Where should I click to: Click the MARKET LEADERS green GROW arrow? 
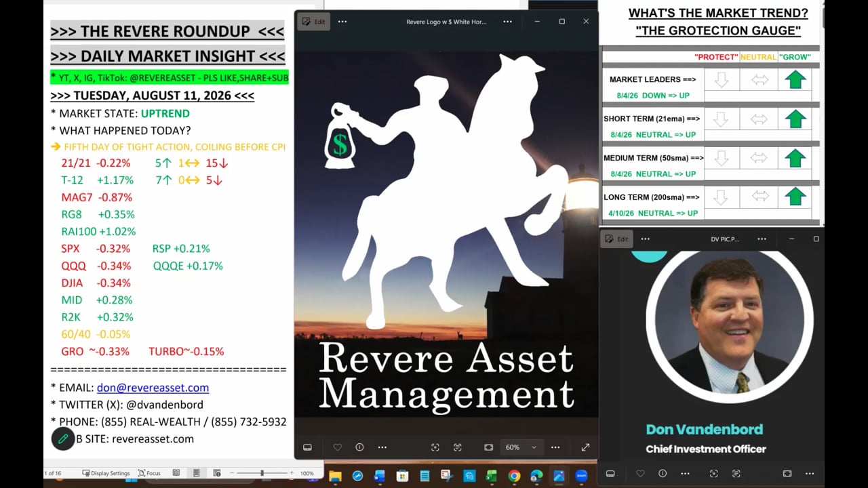(795, 79)
